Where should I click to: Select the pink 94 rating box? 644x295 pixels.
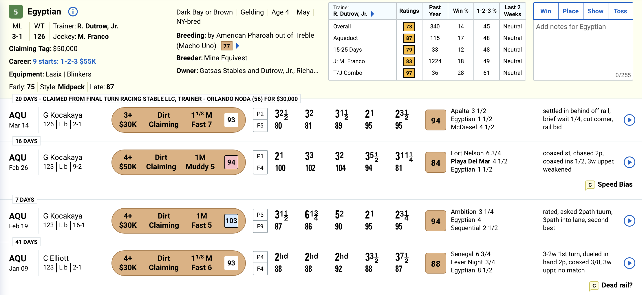pos(231,162)
